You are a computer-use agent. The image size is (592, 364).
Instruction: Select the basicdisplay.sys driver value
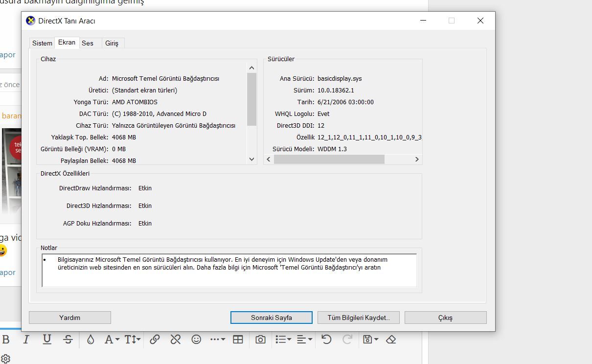click(340, 78)
